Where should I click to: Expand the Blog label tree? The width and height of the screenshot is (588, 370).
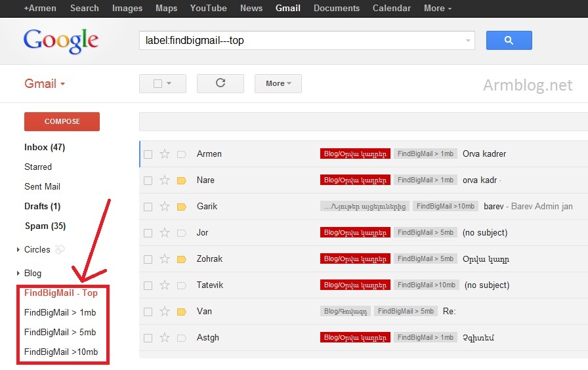coord(18,274)
